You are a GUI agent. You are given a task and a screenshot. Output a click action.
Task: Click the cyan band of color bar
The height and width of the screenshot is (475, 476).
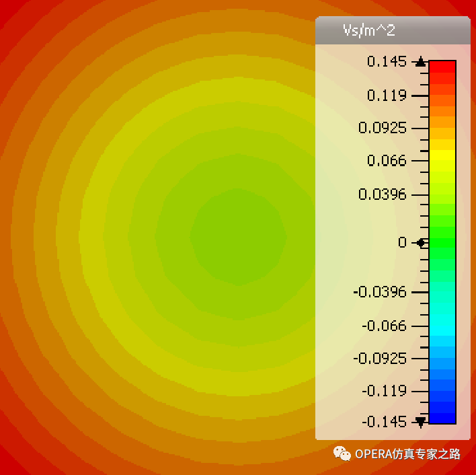(x=442, y=330)
